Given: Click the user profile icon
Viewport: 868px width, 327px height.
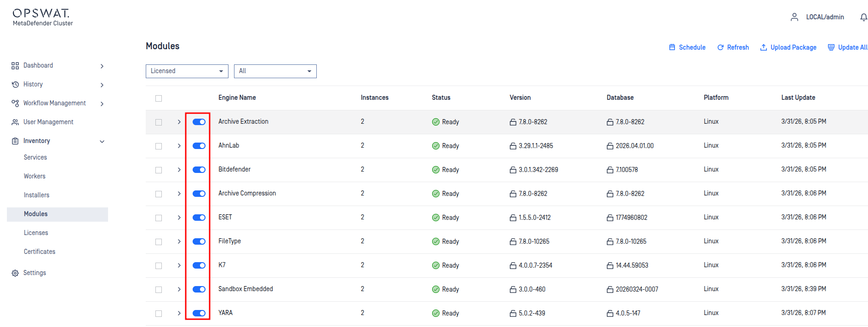Looking at the screenshot, I should 794,17.
